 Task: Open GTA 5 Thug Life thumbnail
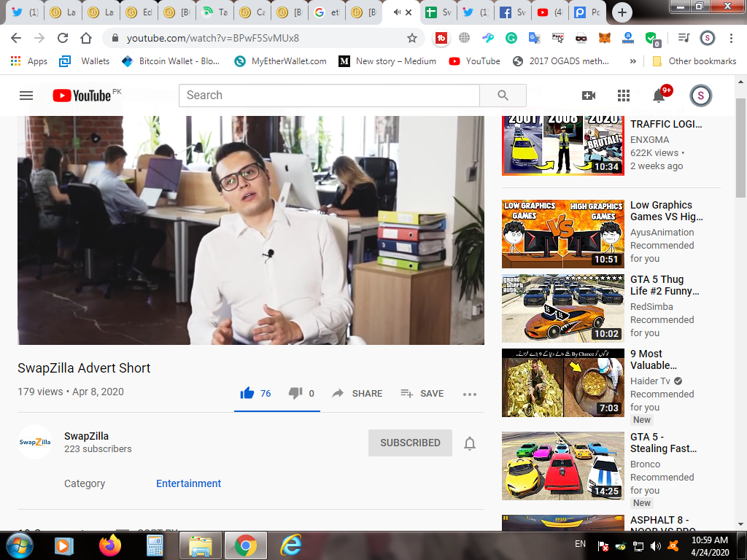563,308
